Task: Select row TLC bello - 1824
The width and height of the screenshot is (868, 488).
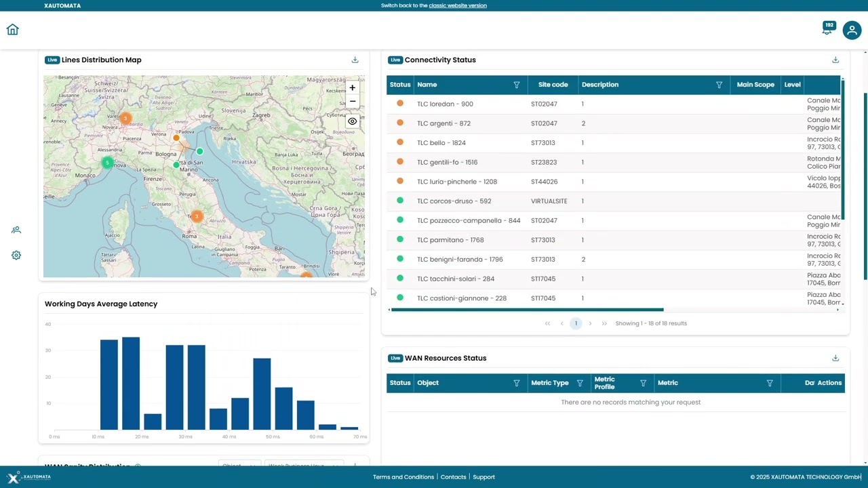Action: pyautogui.click(x=614, y=143)
